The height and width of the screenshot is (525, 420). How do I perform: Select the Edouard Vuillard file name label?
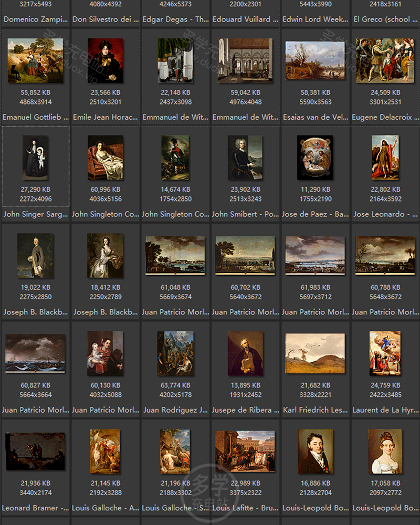pos(245,19)
